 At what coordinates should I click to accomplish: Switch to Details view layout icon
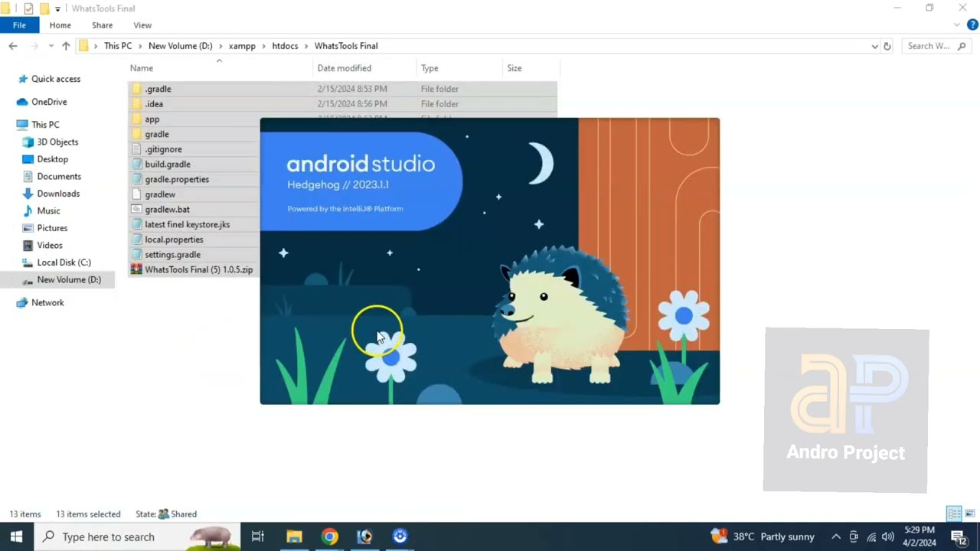[954, 514]
